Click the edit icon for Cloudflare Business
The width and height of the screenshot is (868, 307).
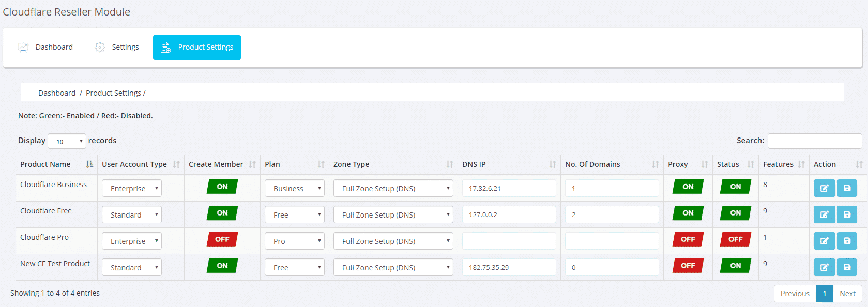824,188
